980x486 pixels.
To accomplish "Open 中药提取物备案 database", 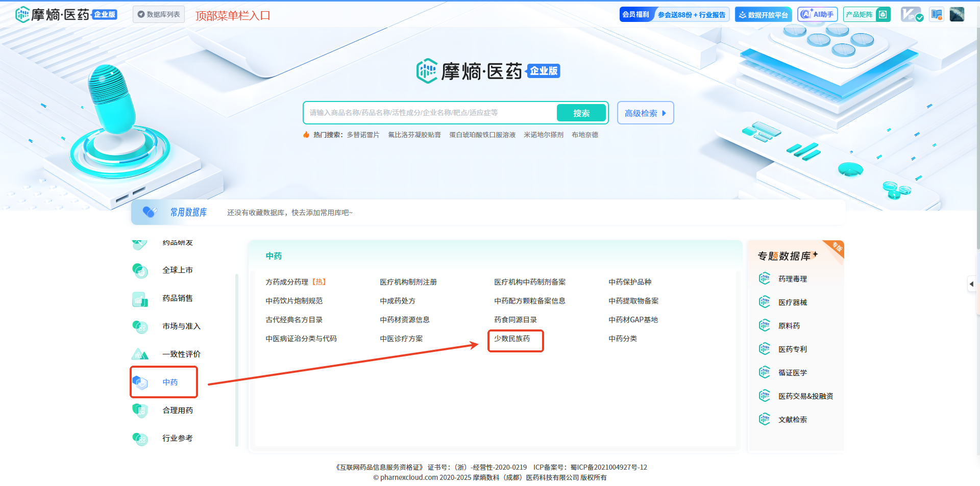I will (x=633, y=301).
